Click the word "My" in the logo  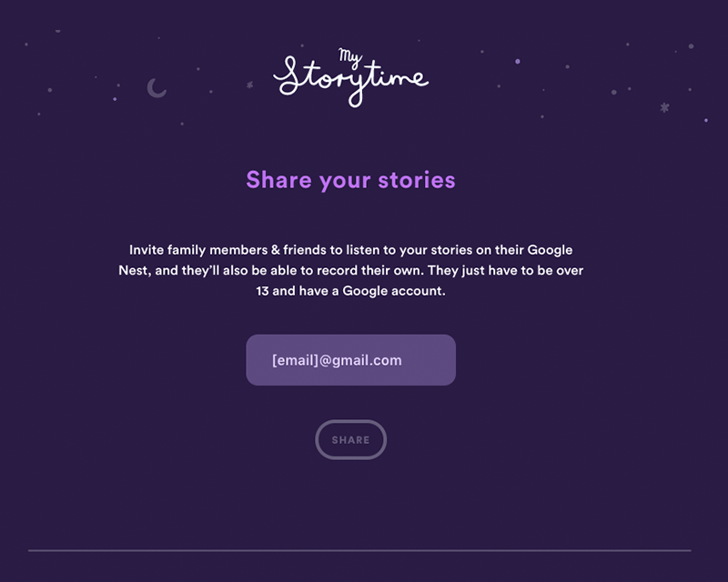(349, 56)
